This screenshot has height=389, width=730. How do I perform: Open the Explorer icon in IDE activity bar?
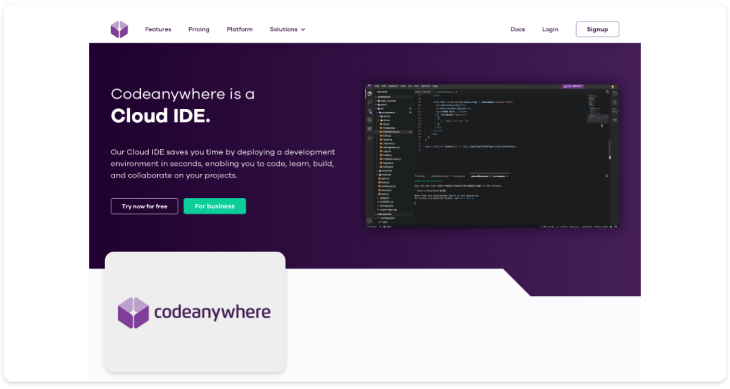[x=370, y=94]
